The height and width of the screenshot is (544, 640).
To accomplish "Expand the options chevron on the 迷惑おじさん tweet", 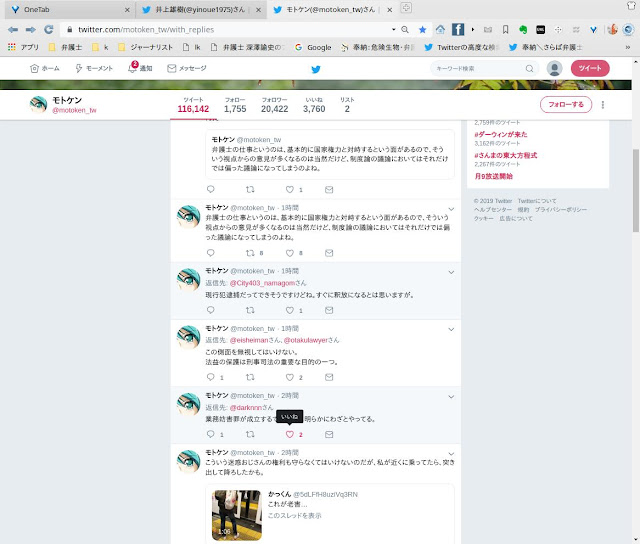I will coord(451,454).
